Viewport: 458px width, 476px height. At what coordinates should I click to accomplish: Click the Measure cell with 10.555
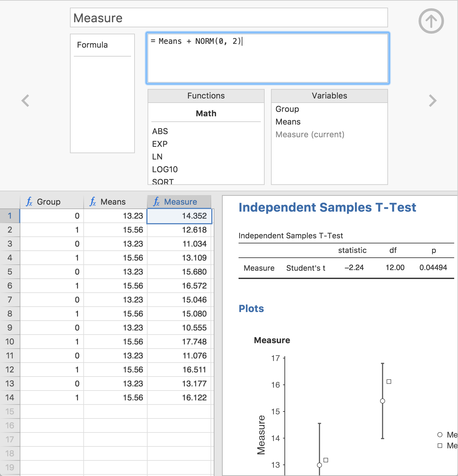[179, 328]
